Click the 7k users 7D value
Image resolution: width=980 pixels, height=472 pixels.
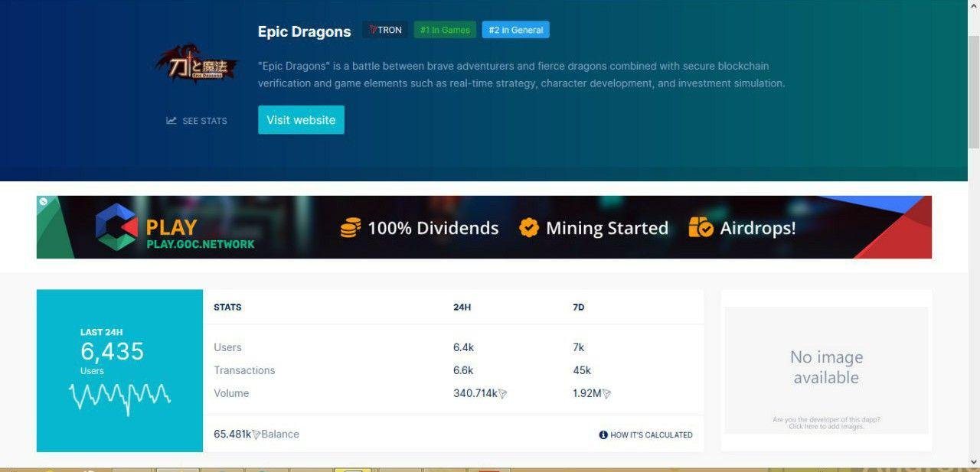(x=578, y=347)
